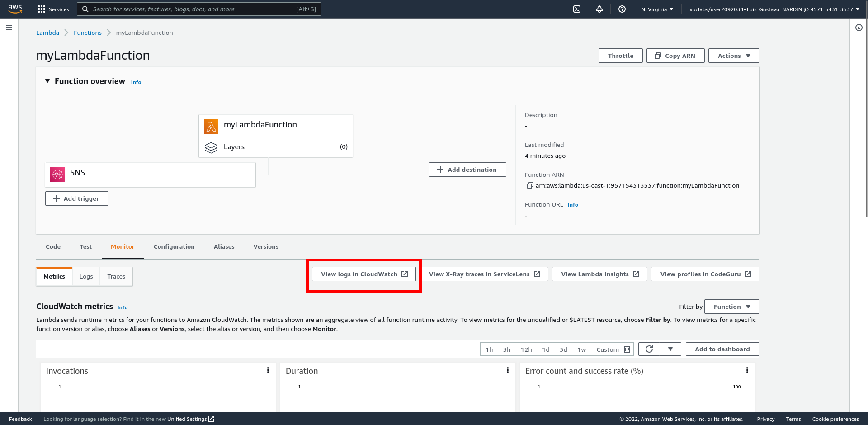Collapse the Function overview section
This screenshot has width=868, height=425.
click(x=47, y=81)
